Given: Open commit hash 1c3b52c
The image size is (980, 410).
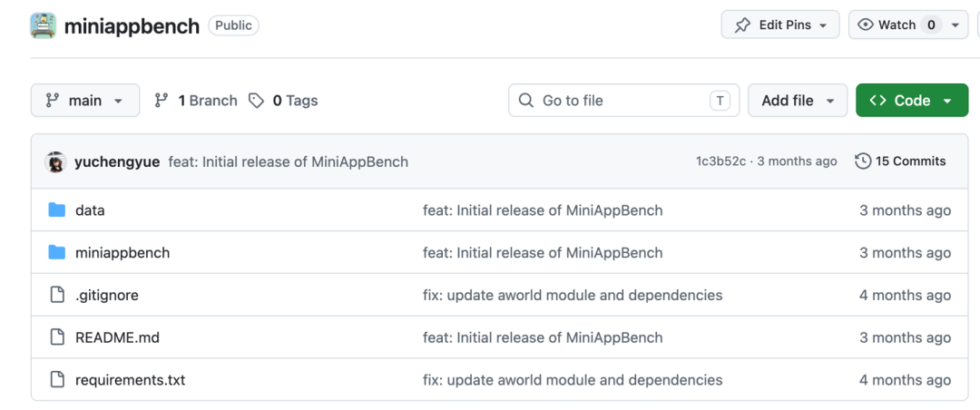Looking at the screenshot, I should [x=720, y=161].
